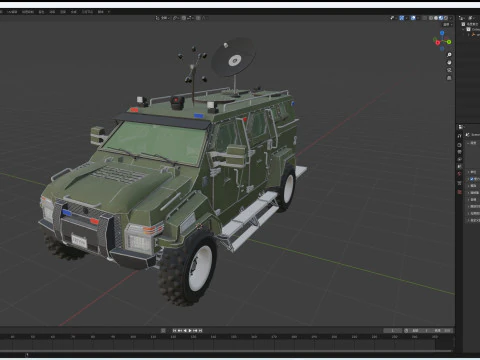Open the proportional editing falloff dropdown

coord(204,18)
